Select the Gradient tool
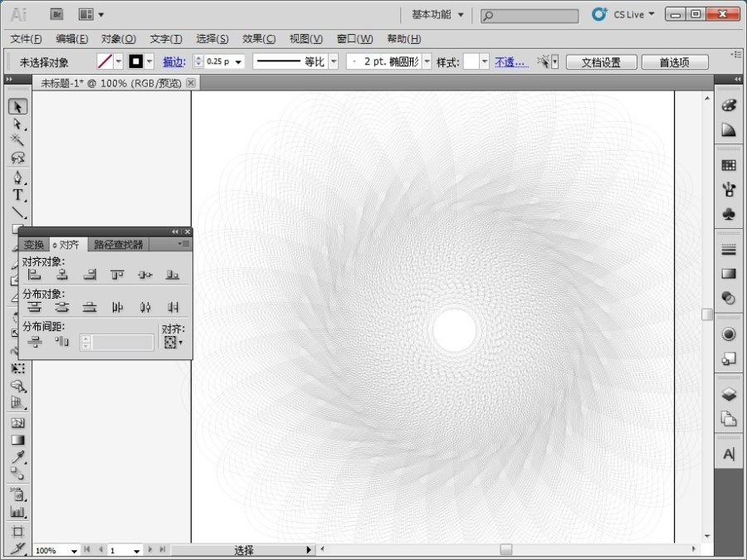This screenshot has width=747, height=560. click(x=17, y=440)
